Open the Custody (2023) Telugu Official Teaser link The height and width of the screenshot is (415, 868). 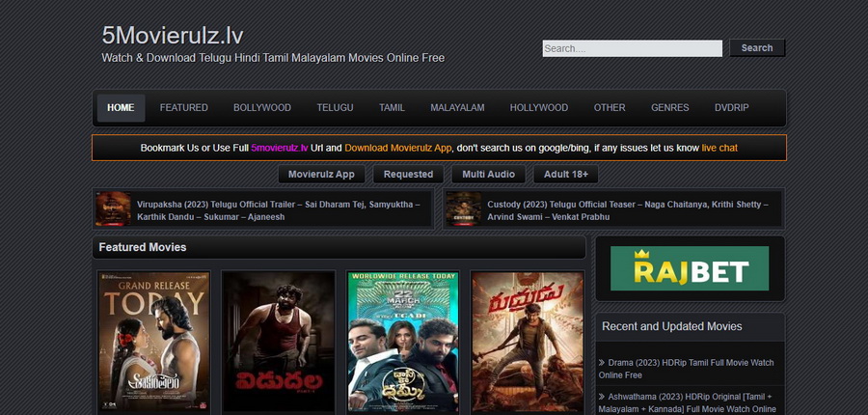pos(628,210)
